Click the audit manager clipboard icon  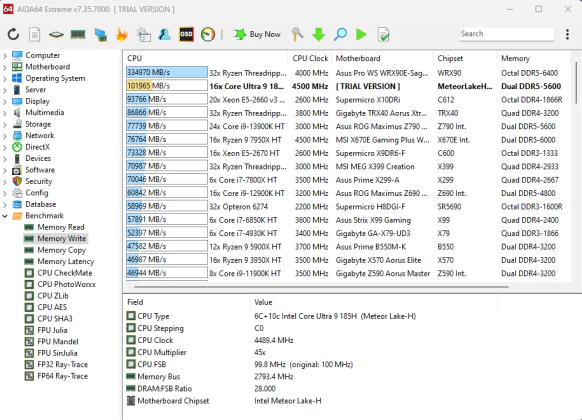(144, 35)
